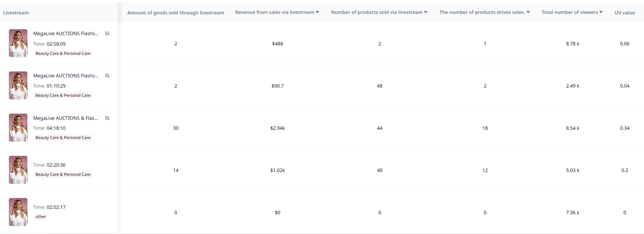The width and height of the screenshot is (644, 234).
Task: Sort by Revenue from sales via livestream arrow
Action: coord(317,12)
